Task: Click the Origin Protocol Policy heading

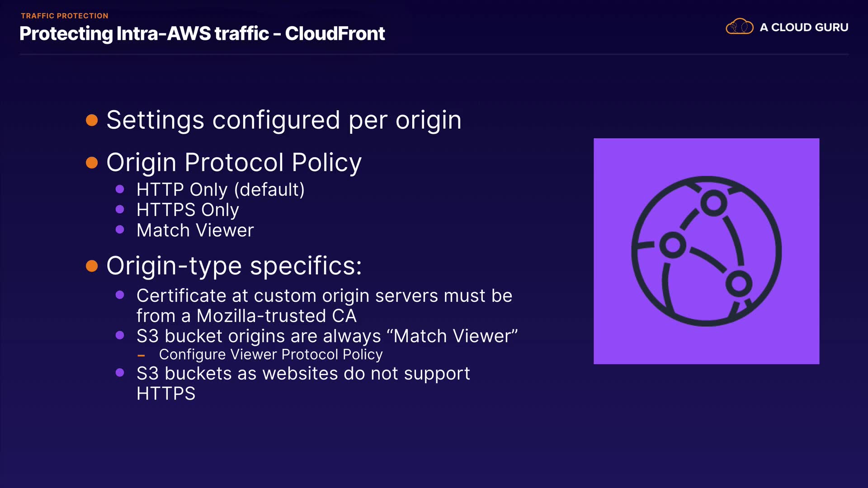Action: point(234,163)
